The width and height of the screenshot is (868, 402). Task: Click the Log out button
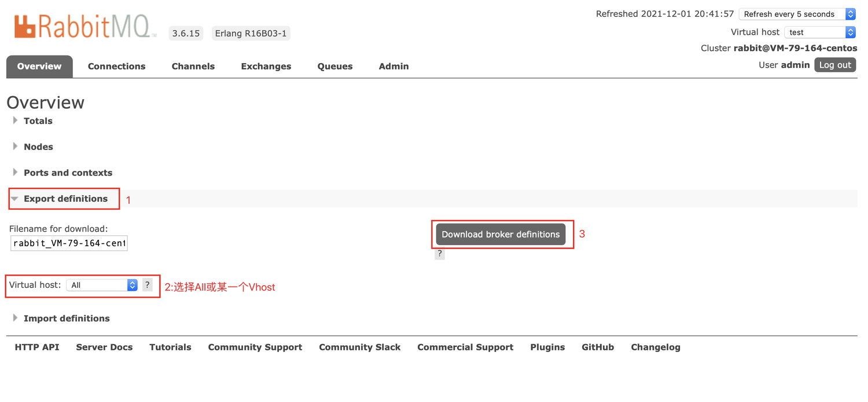(835, 65)
